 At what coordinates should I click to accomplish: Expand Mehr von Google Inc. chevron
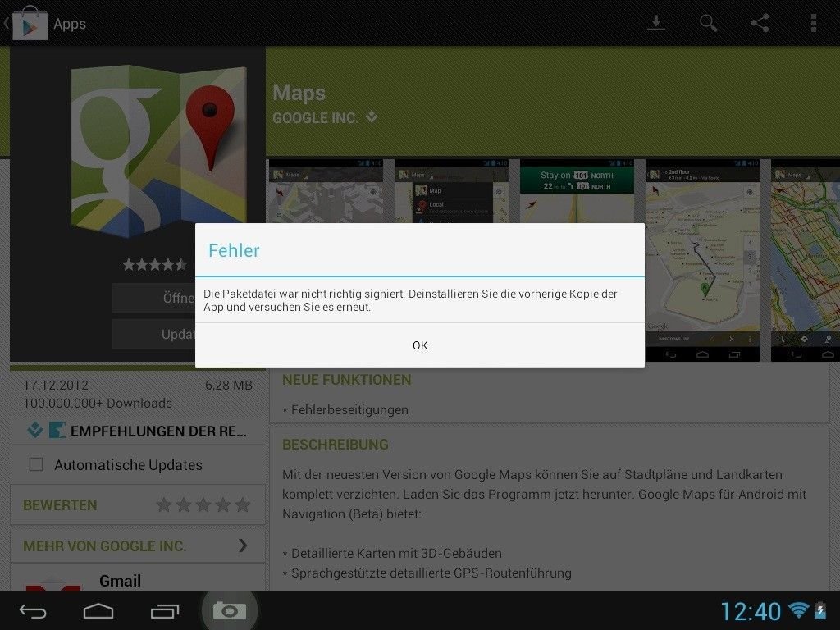pos(243,546)
